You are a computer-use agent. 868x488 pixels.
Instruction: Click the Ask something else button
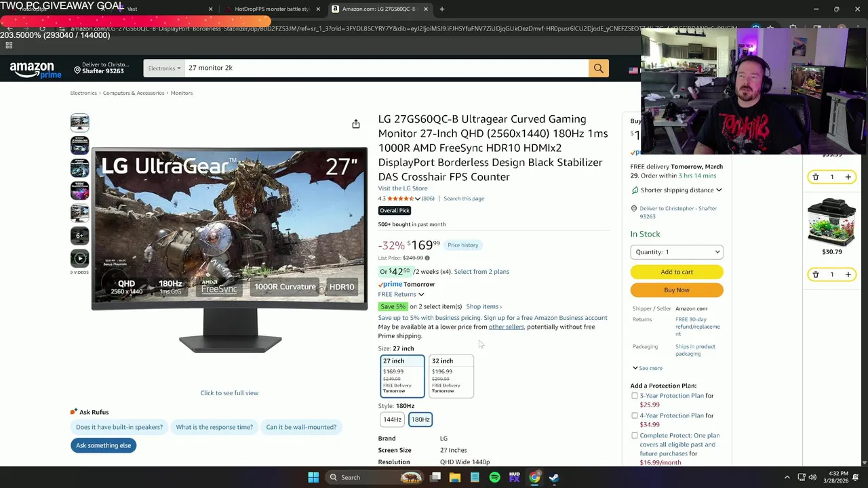point(103,445)
